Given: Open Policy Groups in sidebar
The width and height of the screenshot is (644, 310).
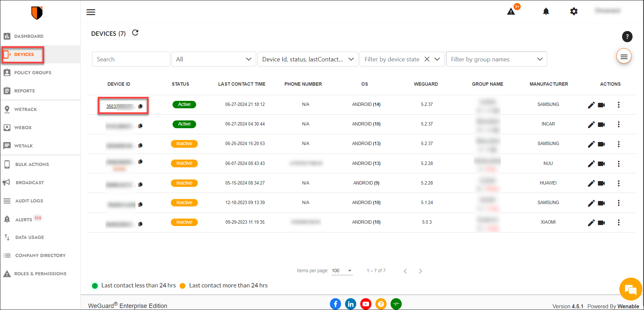Looking at the screenshot, I should [x=40, y=73].
